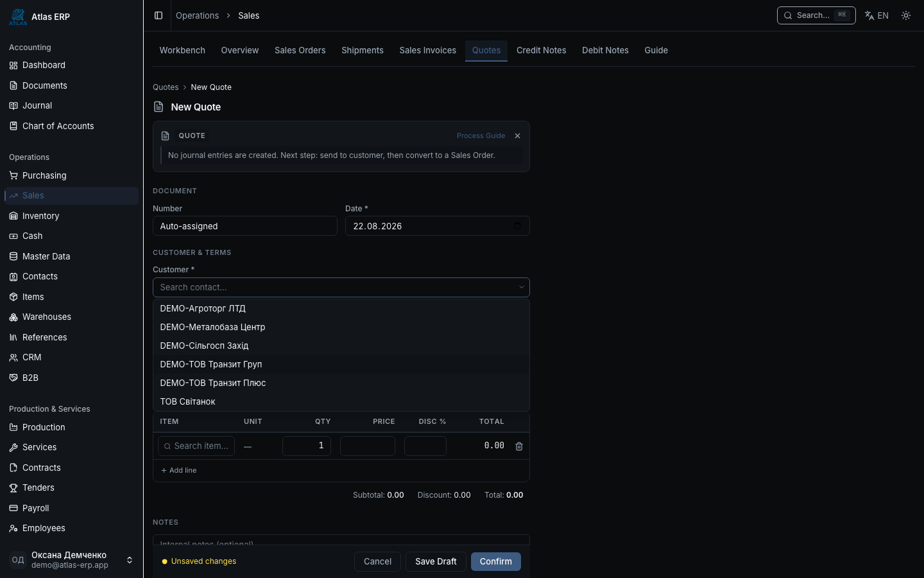Open the Documents icon in sidebar
The image size is (924, 578).
pyautogui.click(x=13, y=85)
